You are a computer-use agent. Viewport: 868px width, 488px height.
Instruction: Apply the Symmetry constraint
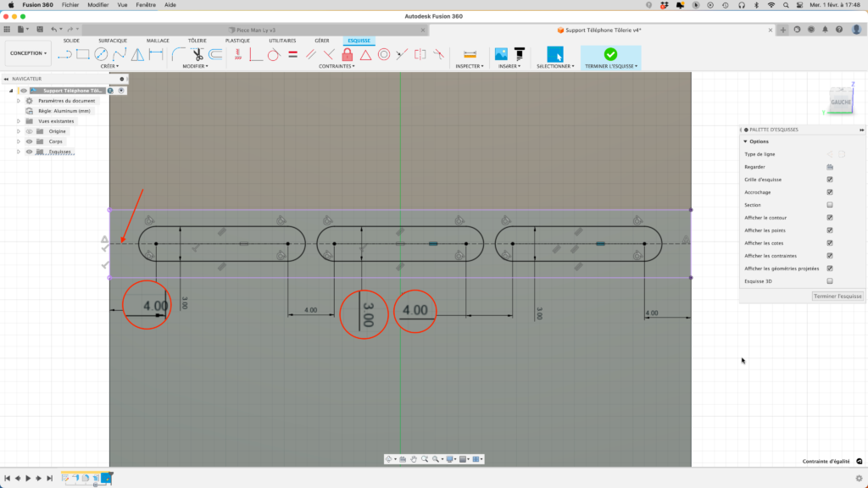point(420,54)
